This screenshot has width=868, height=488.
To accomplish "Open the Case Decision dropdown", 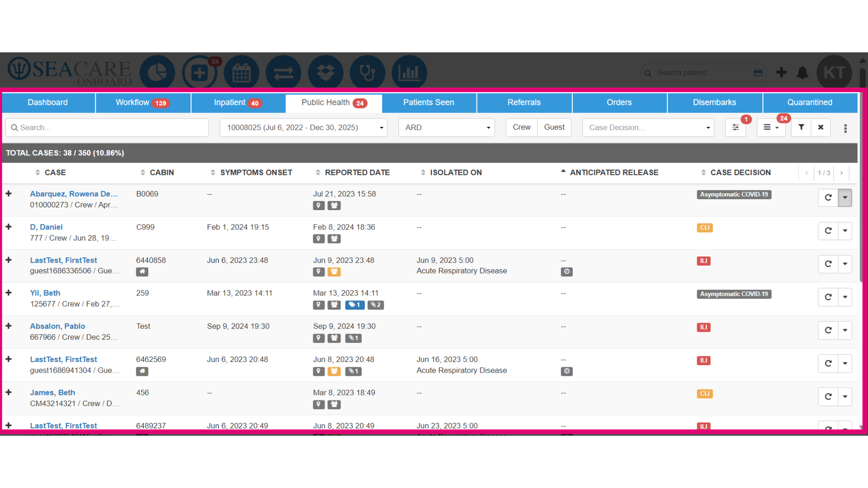I will coord(648,127).
